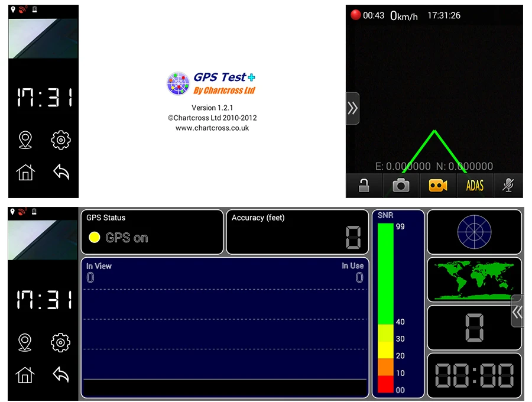This screenshot has width=532, height=402.
Task: Tap the camera preview in bottom-left sidebar
Action: 43,240
